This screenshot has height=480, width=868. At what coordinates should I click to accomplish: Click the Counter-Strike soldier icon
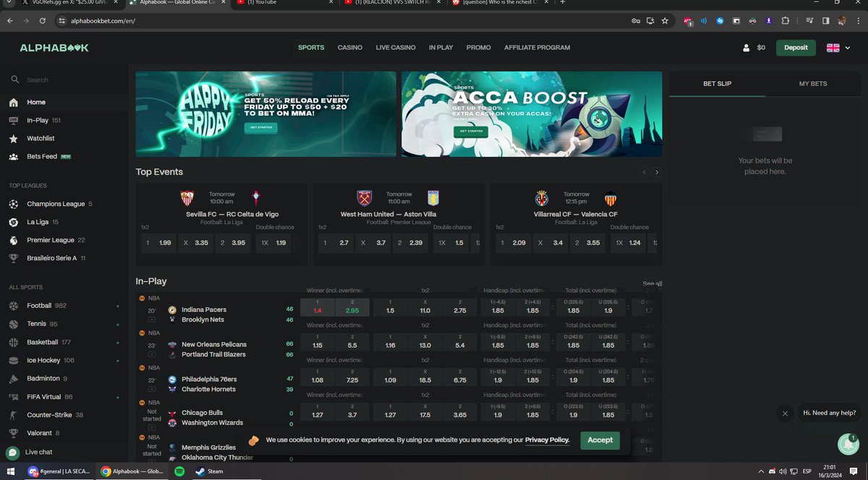pos(14,415)
